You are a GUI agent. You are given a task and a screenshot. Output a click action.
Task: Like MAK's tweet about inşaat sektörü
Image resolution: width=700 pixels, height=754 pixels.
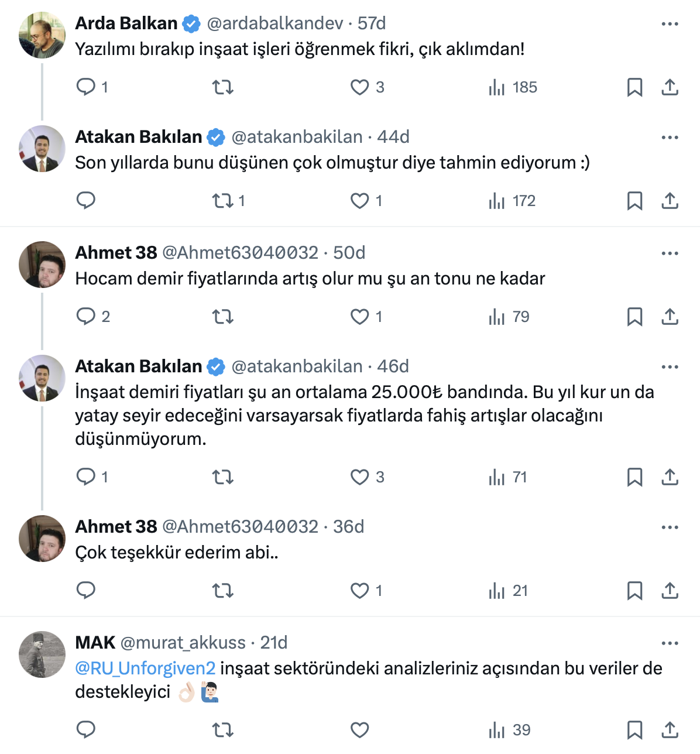pos(359,730)
